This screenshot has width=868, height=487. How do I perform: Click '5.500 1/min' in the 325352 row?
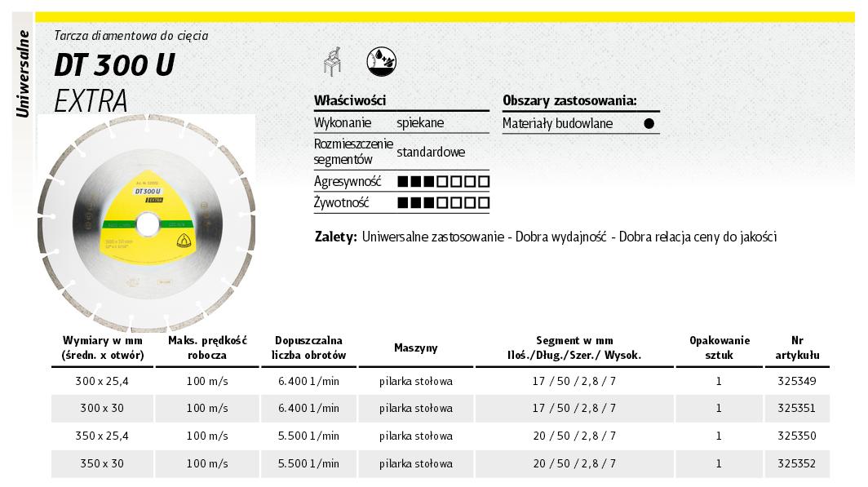point(309,464)
